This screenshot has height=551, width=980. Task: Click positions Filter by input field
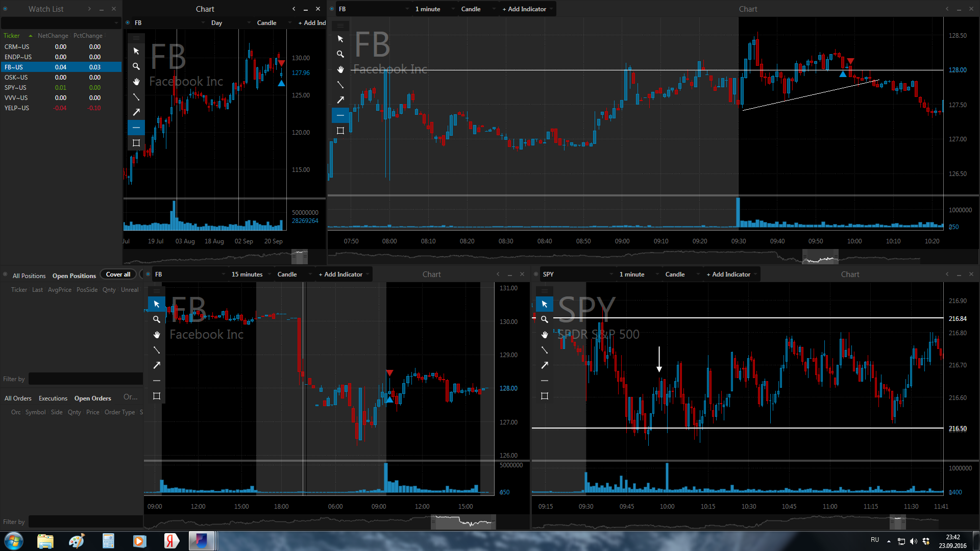click(85, 379)
